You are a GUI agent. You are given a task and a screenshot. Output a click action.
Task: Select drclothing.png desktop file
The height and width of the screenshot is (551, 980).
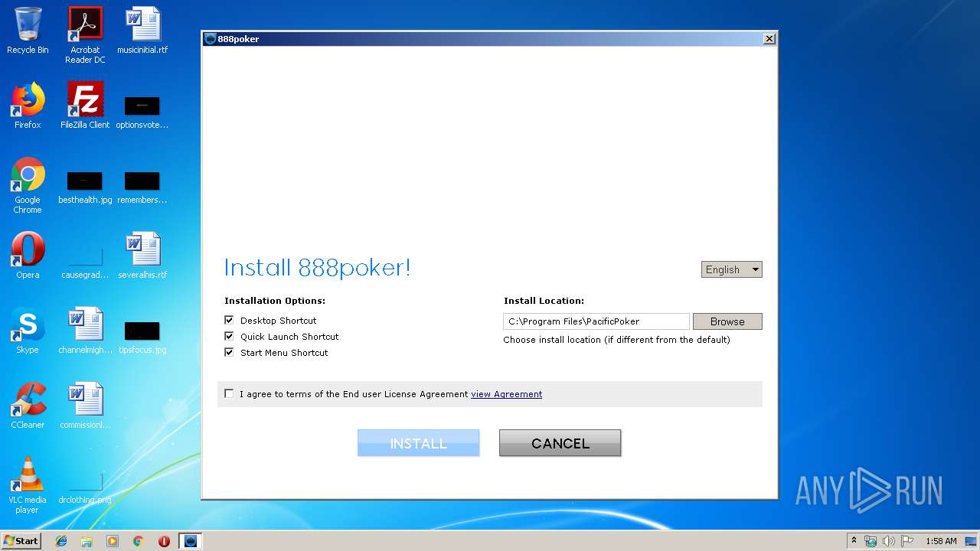pyautogui.click(x=85, y=487)
